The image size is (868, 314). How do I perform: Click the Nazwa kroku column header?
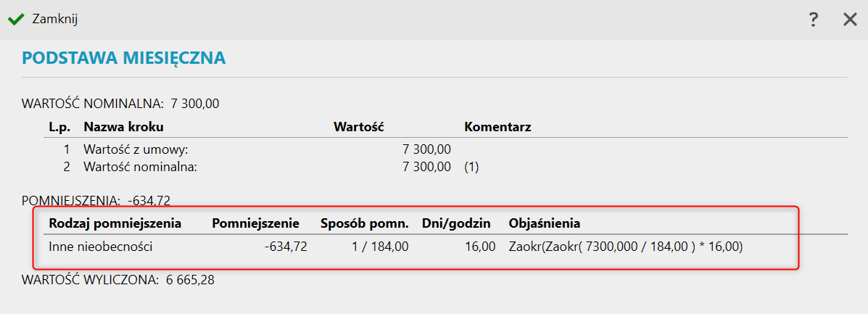coord(123,127)
